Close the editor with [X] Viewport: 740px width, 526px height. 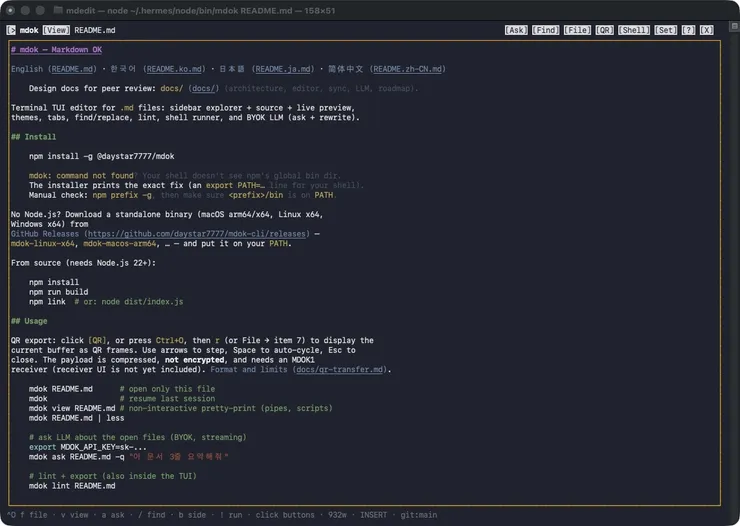[706, 30]
